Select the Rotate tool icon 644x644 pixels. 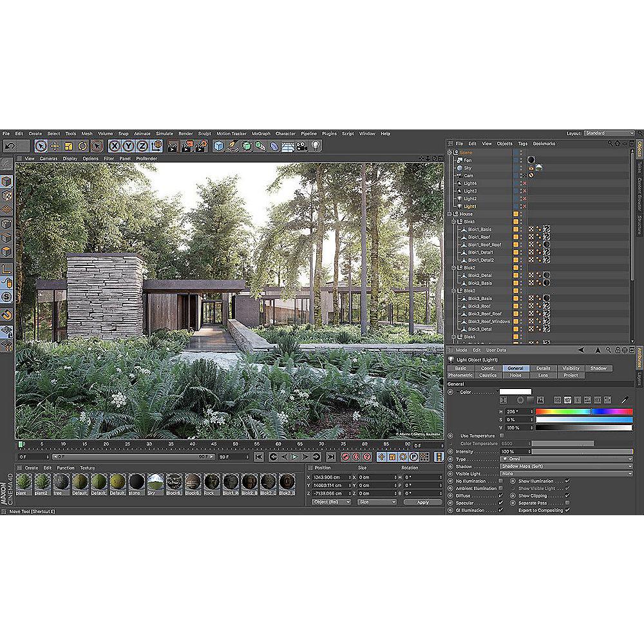pos(82,146)
